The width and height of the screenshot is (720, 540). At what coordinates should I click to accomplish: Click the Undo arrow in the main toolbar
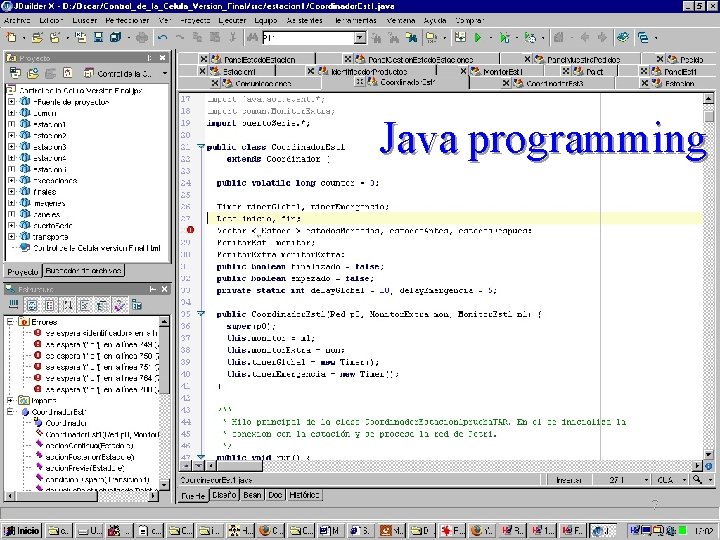click(163, 37)
